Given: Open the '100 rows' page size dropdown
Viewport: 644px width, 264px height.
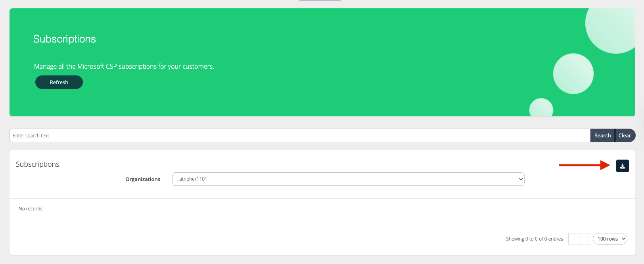Looking at the screenshot, I should tap(609, 239).
